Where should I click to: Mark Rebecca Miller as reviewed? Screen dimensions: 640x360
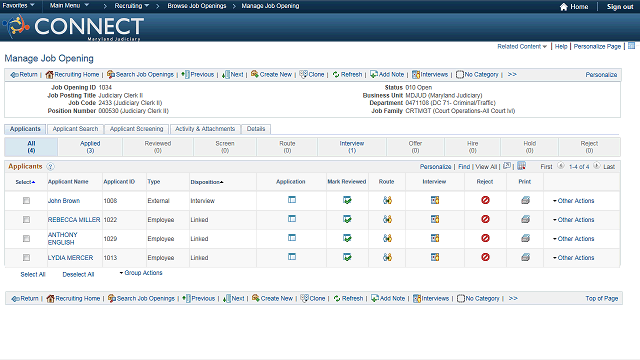347,219
